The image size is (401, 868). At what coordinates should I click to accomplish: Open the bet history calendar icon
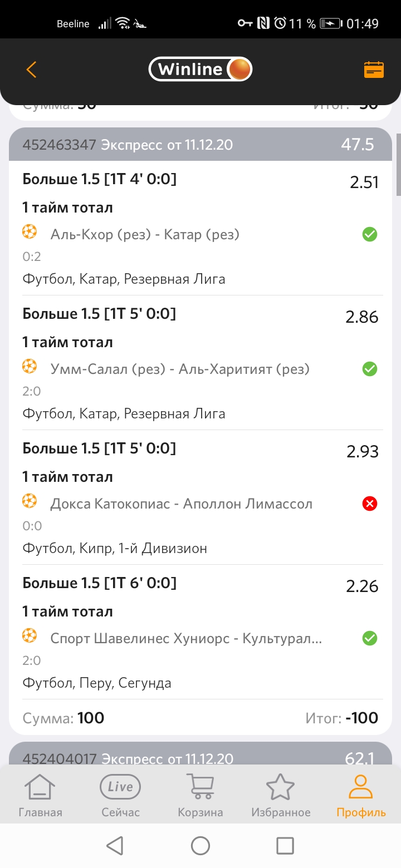[x=374, y=70]
